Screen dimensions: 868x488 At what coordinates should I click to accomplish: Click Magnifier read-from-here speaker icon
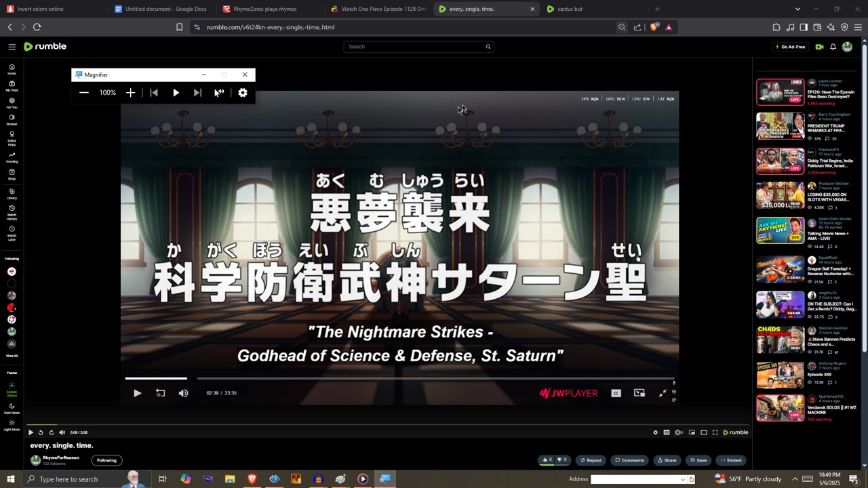click(x=219, y=93)
